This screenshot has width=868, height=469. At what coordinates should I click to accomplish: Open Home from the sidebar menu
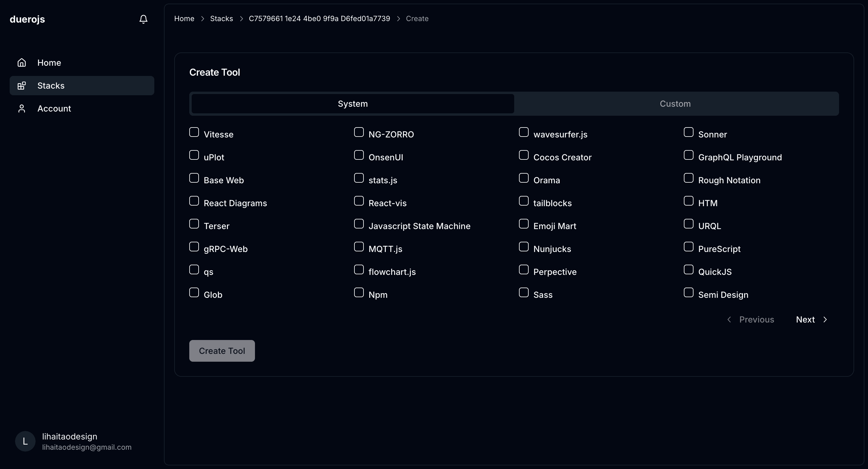(x=82, y=63)
